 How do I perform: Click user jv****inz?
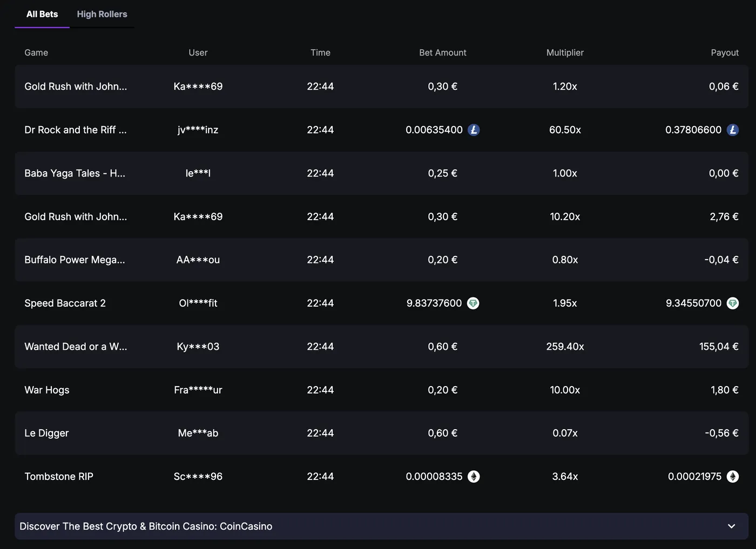(x=198, y=130)
